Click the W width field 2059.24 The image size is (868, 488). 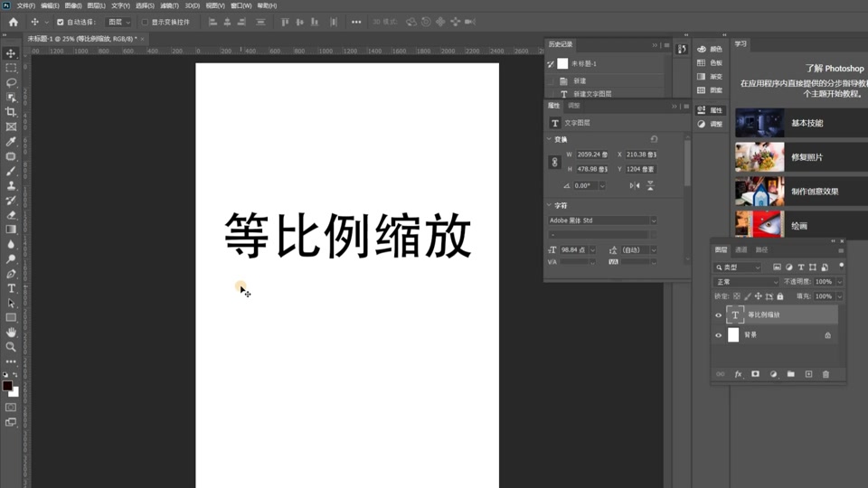(x=592, y=155)
